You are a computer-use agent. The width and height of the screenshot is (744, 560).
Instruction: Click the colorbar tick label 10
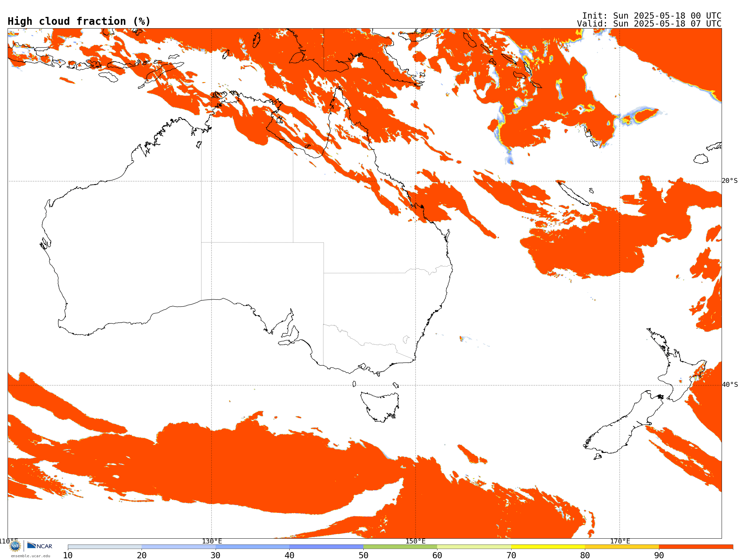tap(68, 556)
